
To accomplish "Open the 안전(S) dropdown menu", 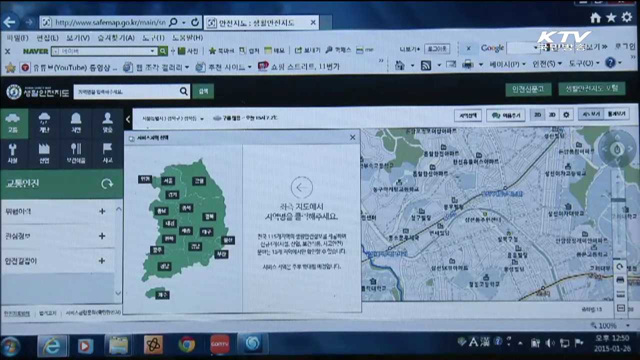I will pos(547,64).
